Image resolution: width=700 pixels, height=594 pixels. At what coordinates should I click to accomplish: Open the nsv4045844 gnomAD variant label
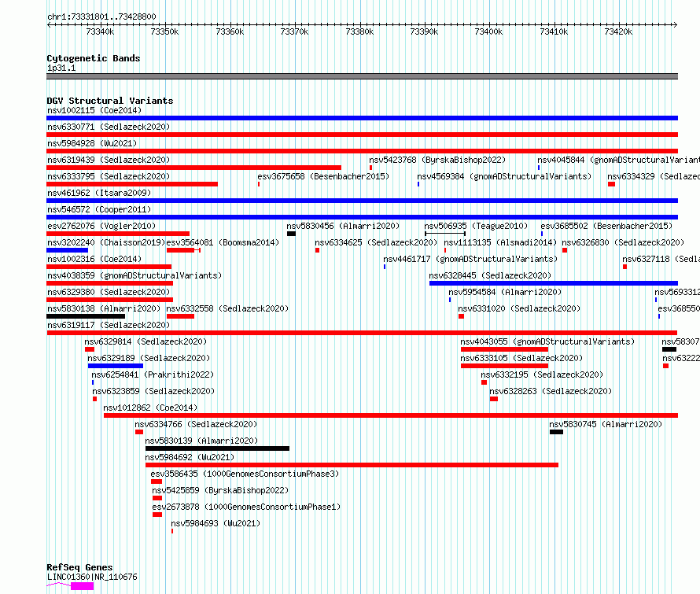pyautogui.click(x=618, y=160)
